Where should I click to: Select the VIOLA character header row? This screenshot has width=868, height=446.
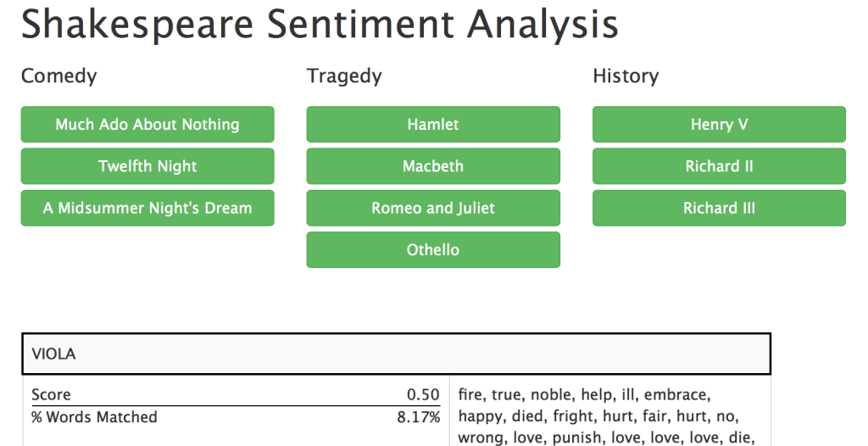397,354
